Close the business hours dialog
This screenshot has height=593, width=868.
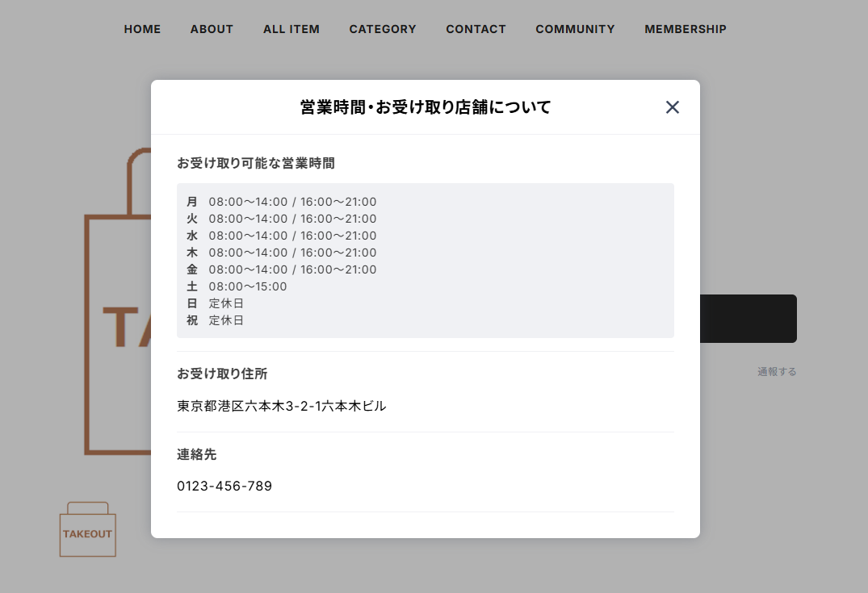[672, 107]
